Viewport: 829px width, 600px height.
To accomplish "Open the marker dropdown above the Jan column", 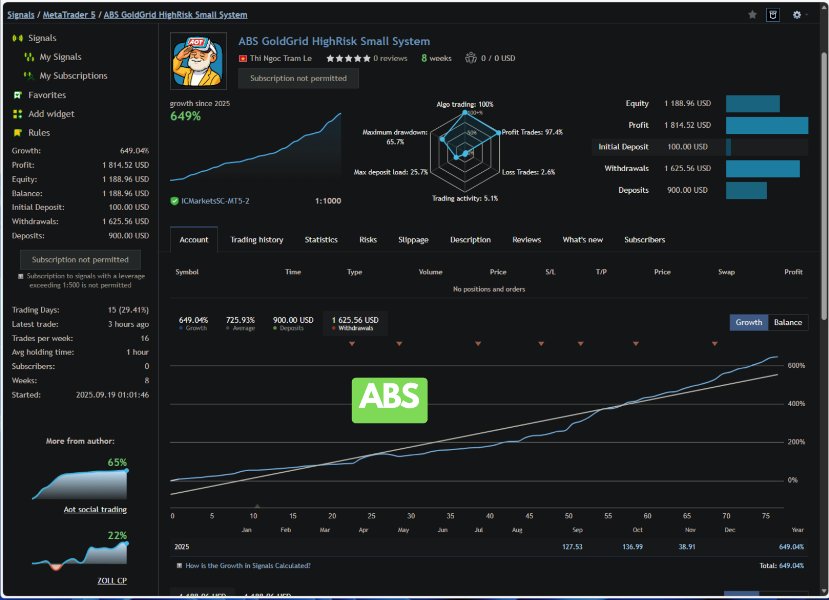I will coord(352,345).
